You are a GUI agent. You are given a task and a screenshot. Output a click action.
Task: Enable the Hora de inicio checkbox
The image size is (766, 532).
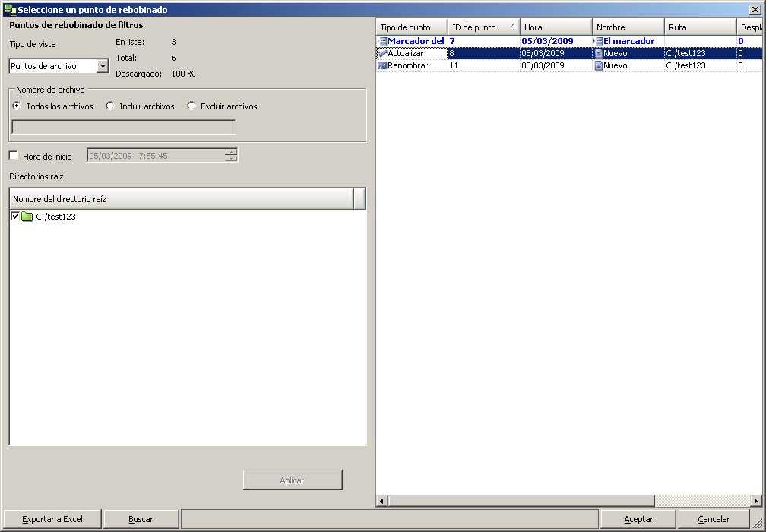pyautogui.click(x=14, y=156)
